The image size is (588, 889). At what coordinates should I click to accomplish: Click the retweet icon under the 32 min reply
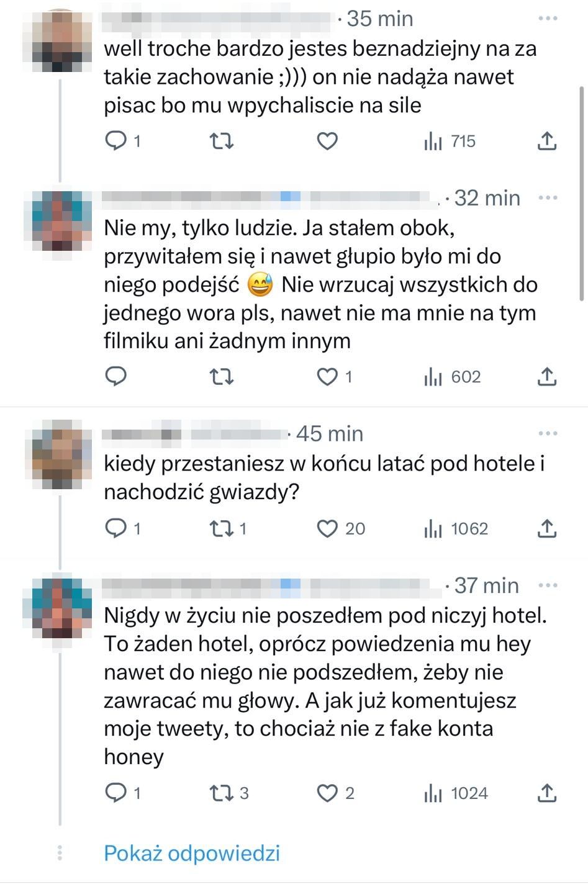pos(222,377)
